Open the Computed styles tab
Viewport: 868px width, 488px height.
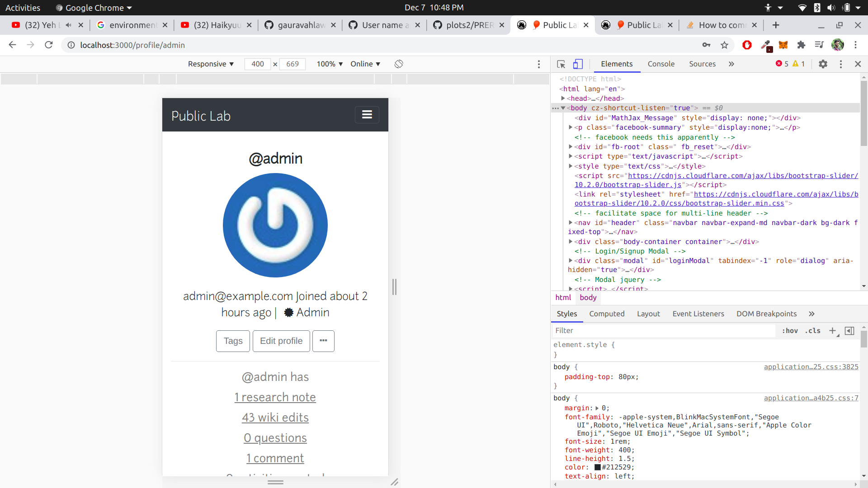click(606, 314)
